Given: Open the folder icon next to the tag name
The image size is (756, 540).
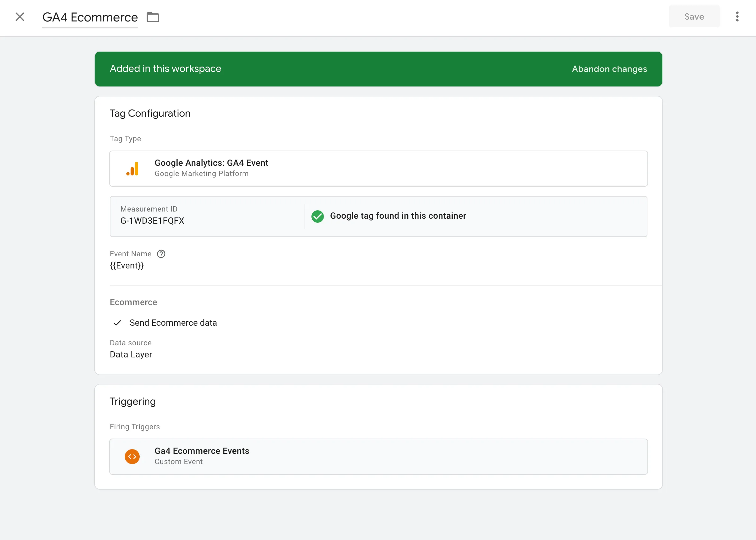Looking at the screenshot, I should (153, 17).
